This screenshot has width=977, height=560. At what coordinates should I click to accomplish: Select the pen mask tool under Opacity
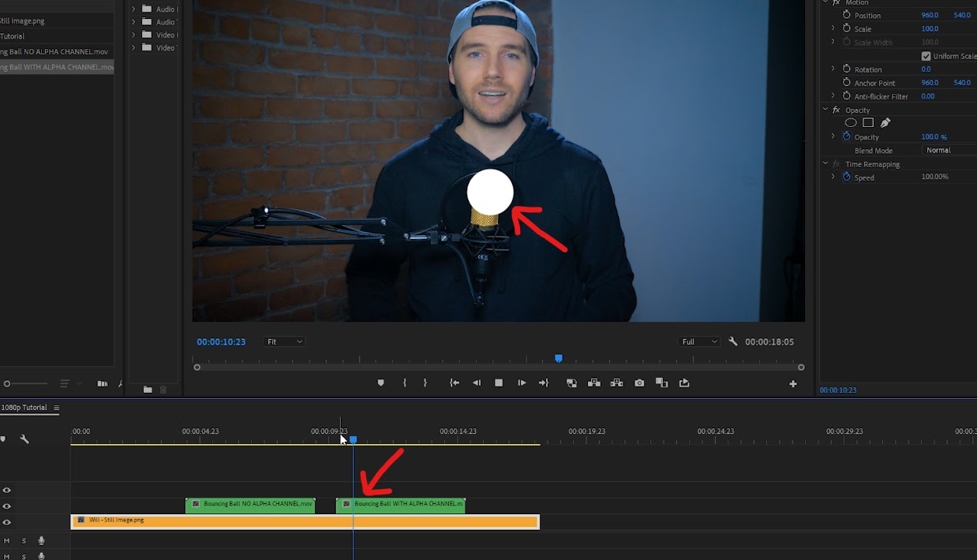[885, 122]
